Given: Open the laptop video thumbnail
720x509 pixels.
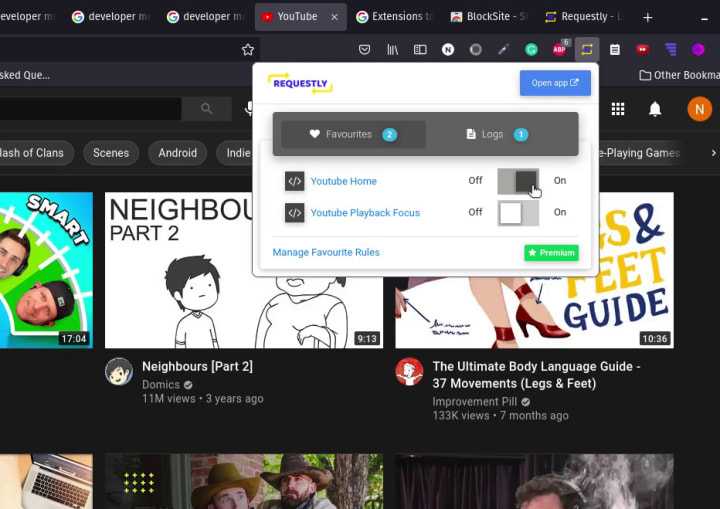Looking at the screenshot, I should (46, 481).
